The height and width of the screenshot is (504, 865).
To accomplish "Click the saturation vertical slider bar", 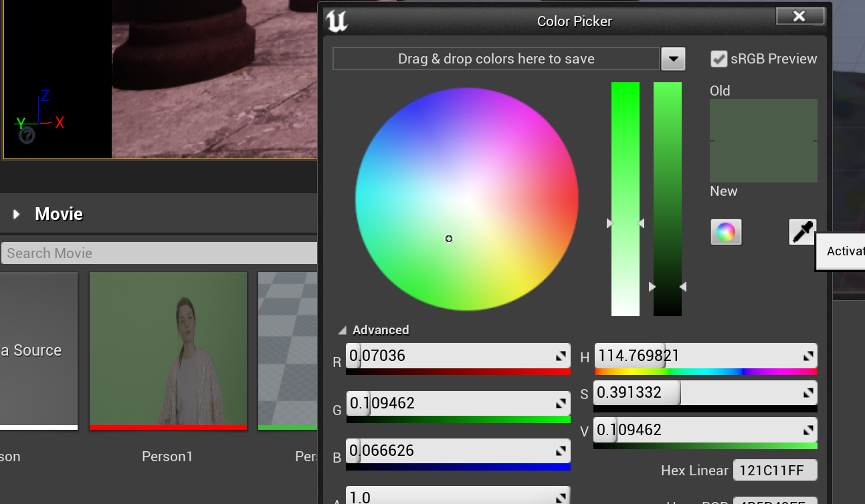I will tap(626, 199).
